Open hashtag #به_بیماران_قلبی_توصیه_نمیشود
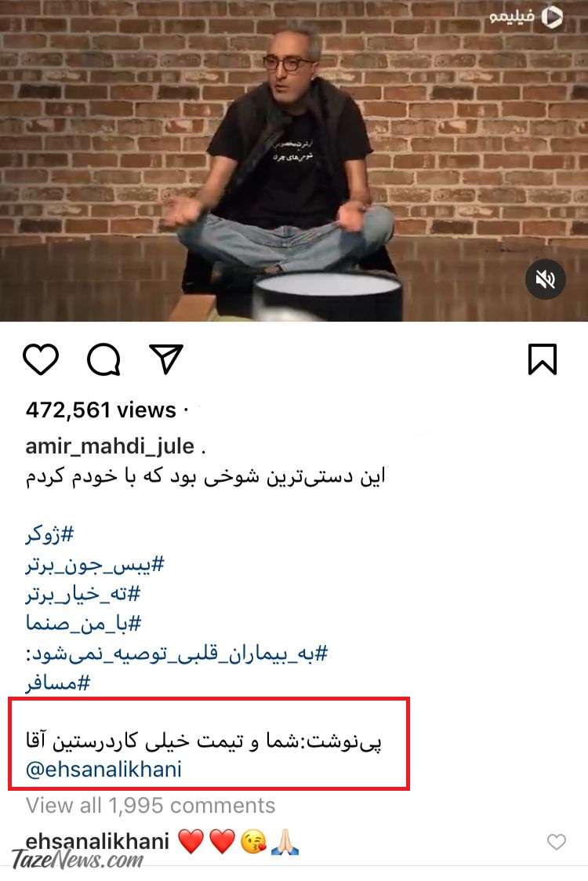The width and height of the screenshot is (588, 881). pyautogui.click(x=176, y=653)
